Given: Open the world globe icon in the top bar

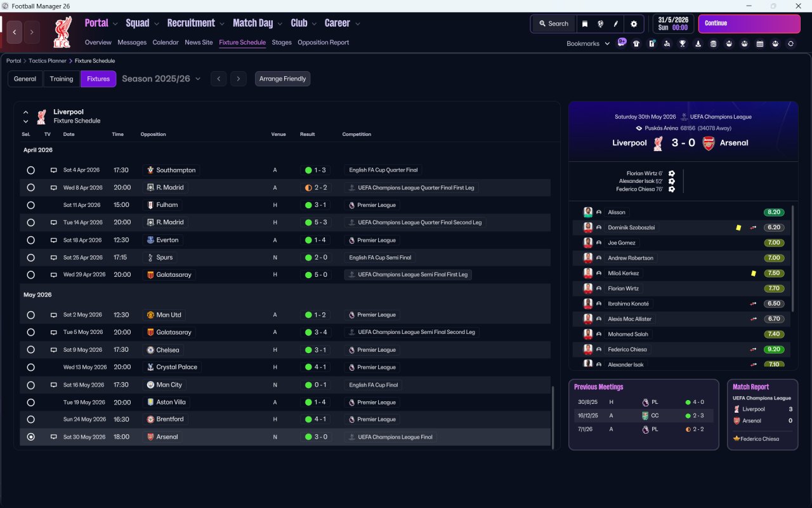Looking at the screenshot, I should (600, 24).
